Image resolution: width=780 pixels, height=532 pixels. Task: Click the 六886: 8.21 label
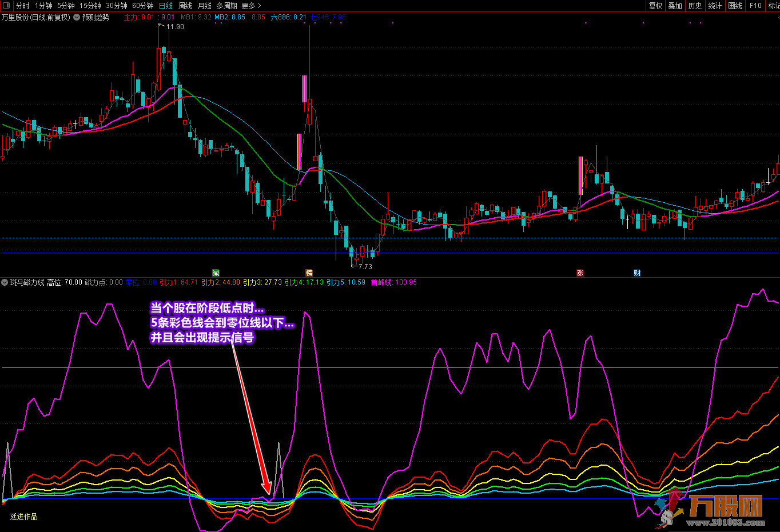[x=288, y=17]
